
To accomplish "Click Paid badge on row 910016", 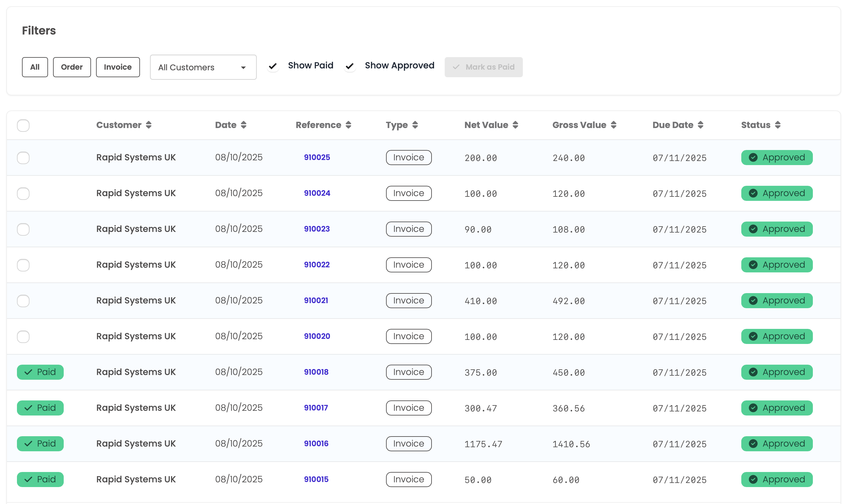I will click(40, 443).
